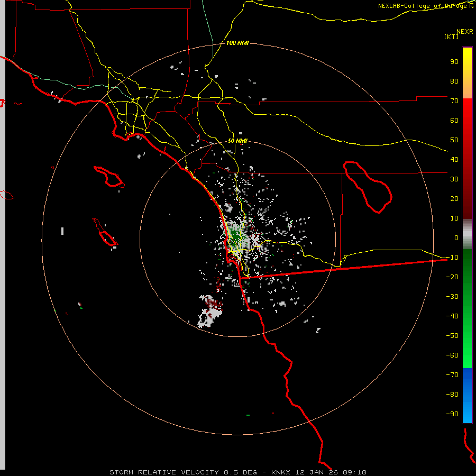Select the "-90" value on the velocity scale
Viewport: 476px width, 476px height.
click(452, 414)
